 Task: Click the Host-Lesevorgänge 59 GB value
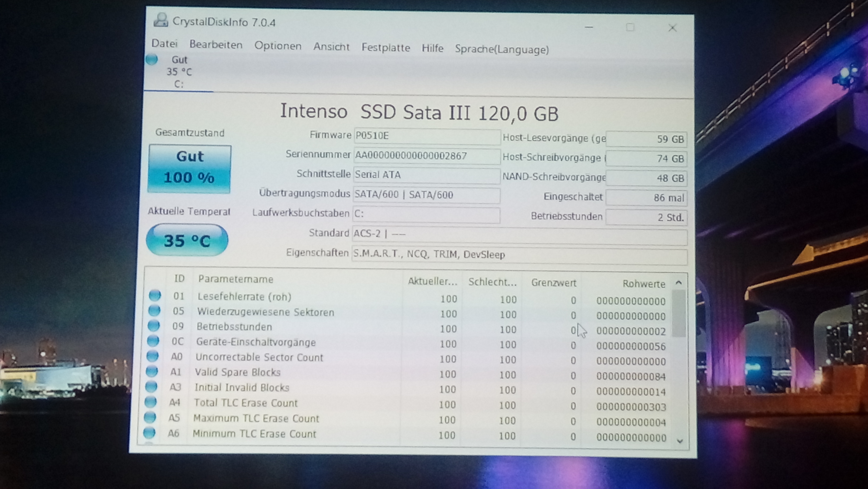coord(646,139)
